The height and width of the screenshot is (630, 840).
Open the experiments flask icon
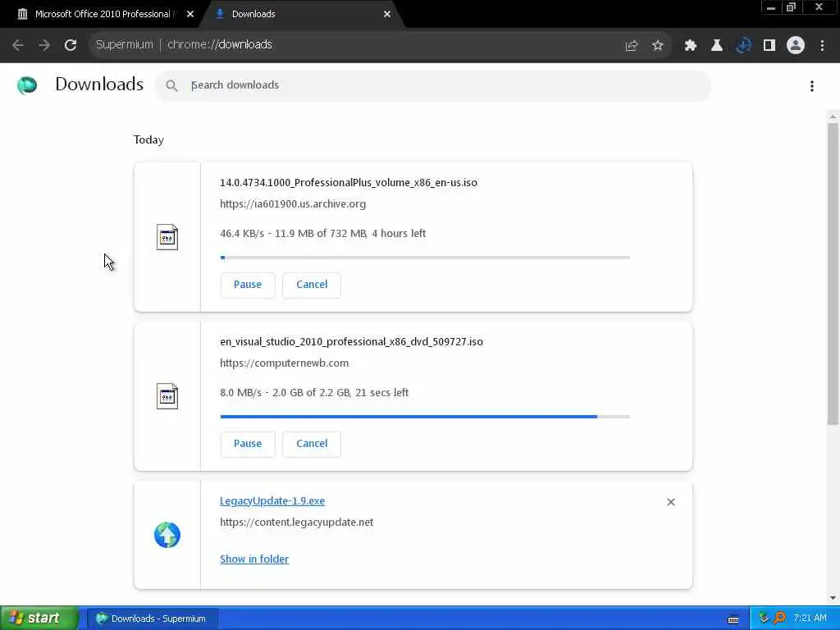[717, 46]
